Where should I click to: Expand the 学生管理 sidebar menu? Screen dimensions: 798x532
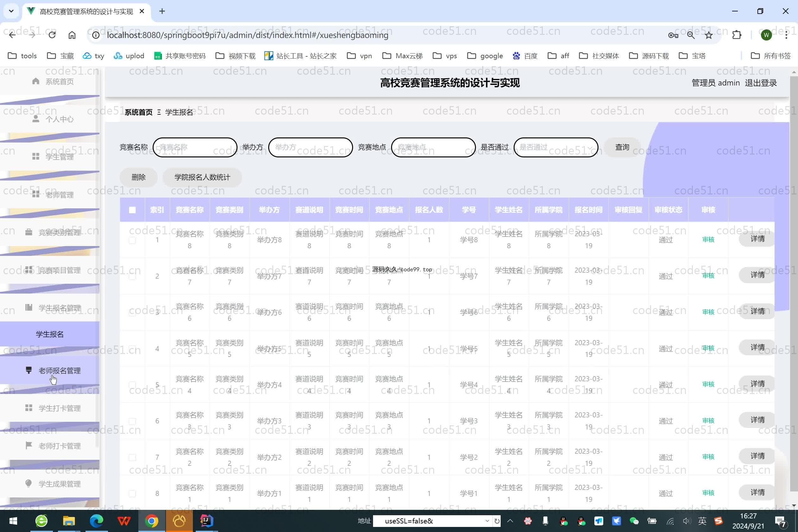[50, 157]
